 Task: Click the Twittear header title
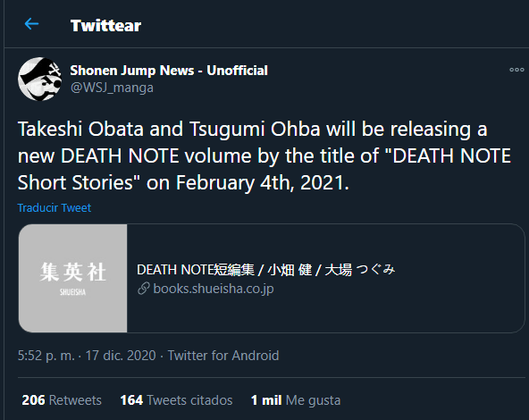(105, 26)
